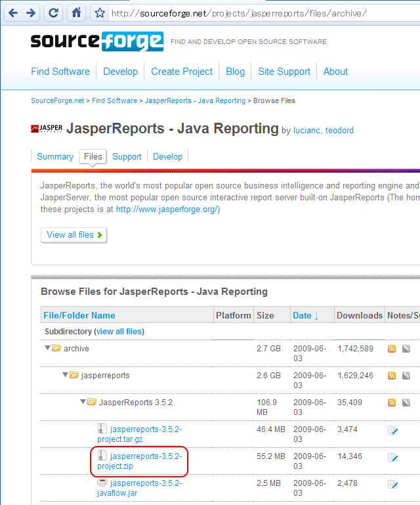The width and height of the screenshot is (420, 505).
Task: Click the Java cup icon beside javaflow.jar
Action: coord(102,483)
